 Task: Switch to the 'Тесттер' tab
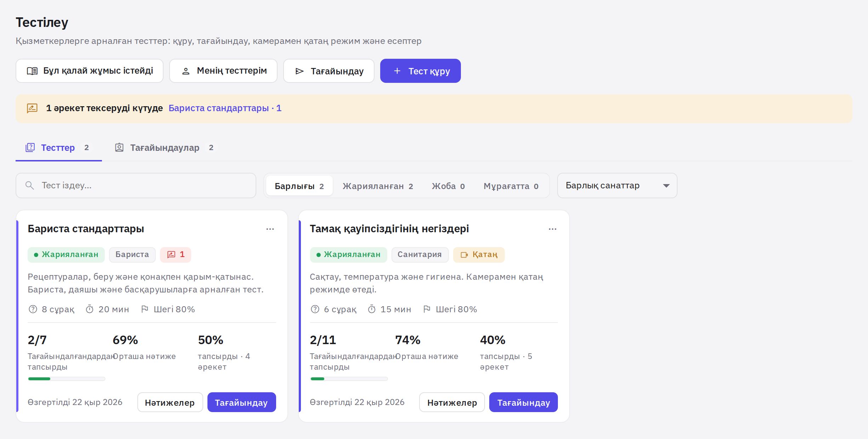[x=59, y=148]
